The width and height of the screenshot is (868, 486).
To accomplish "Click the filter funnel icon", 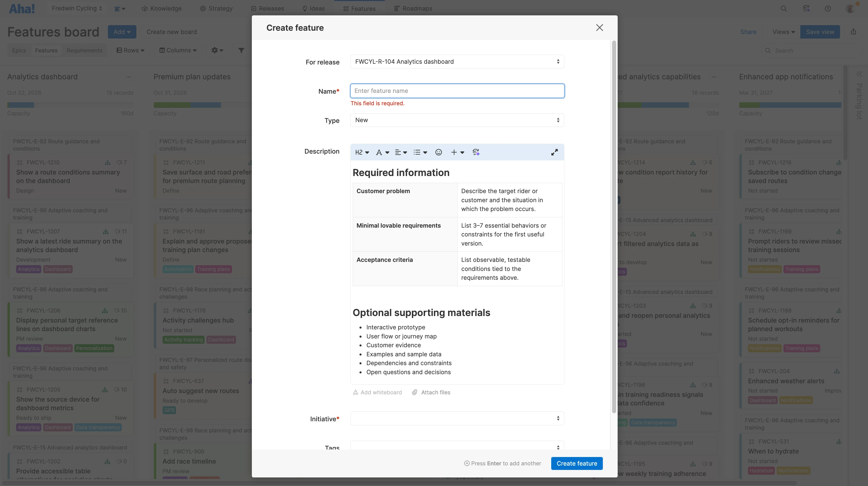I will point(241,51).
